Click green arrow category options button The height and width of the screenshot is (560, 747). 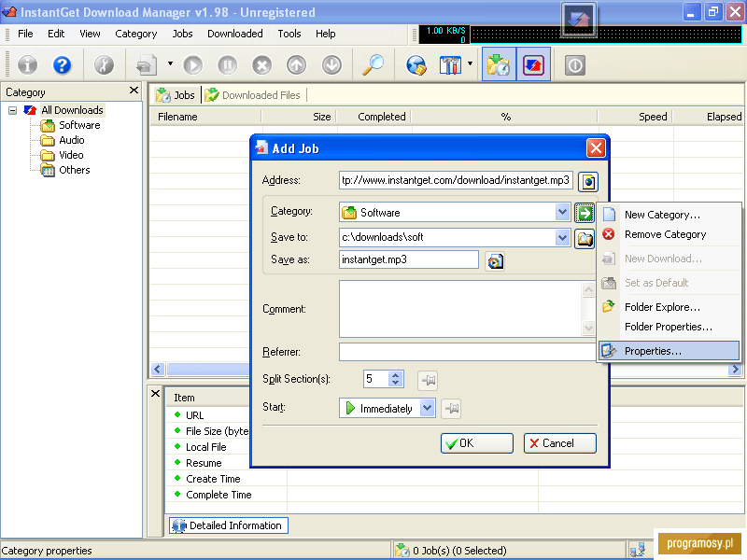[585, 213]
